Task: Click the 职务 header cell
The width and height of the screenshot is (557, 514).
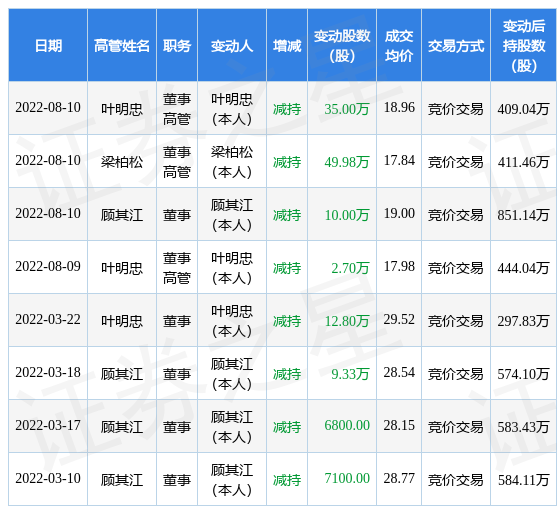Action: [x=177, y=46]
